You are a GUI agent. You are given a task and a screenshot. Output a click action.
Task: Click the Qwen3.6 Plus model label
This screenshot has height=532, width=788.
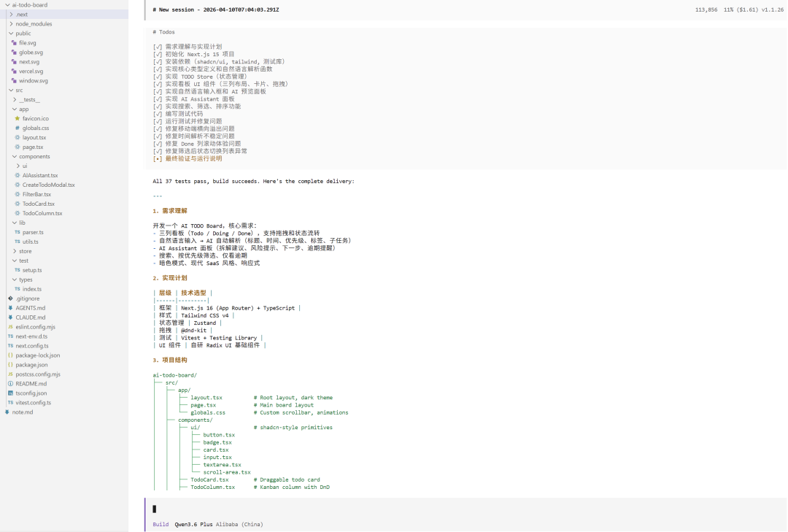(194, 524)
